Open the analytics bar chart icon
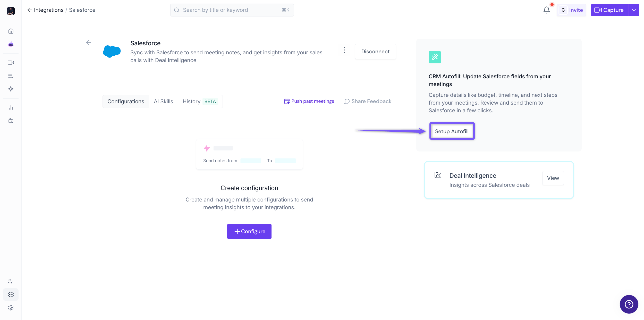 (11, 107)
